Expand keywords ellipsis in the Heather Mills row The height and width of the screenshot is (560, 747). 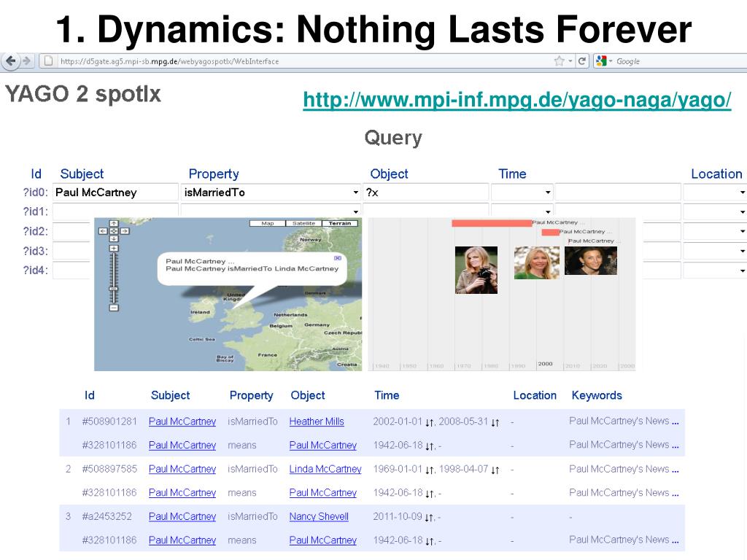coord(675,421)
